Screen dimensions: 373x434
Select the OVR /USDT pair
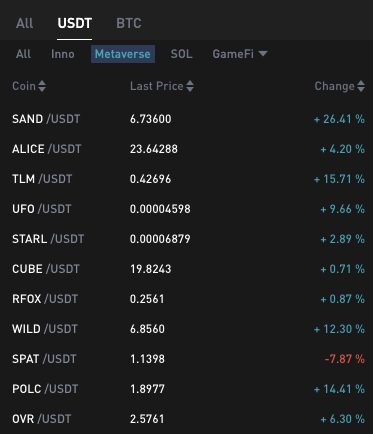click(x=41, y=419)
